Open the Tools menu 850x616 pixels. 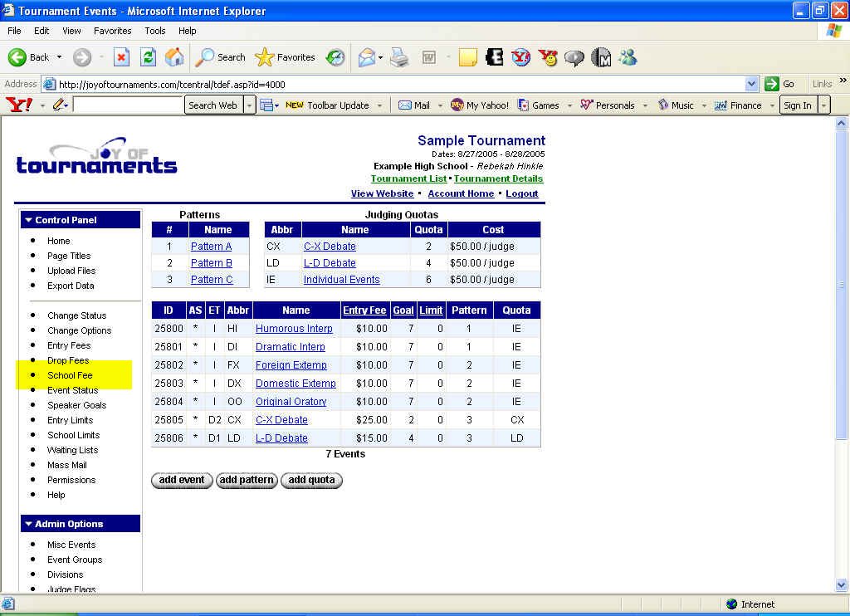pos(155,31)
